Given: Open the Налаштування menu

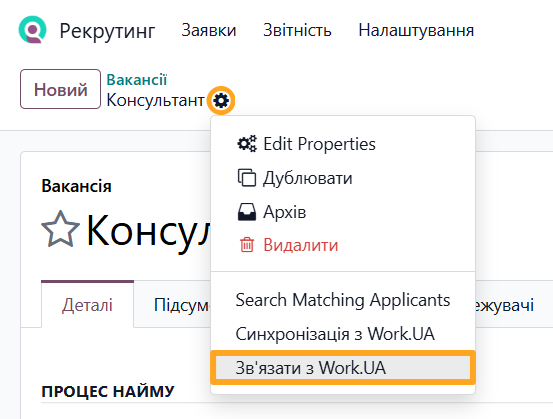Looking at the screenshot, I should (416, 30).
